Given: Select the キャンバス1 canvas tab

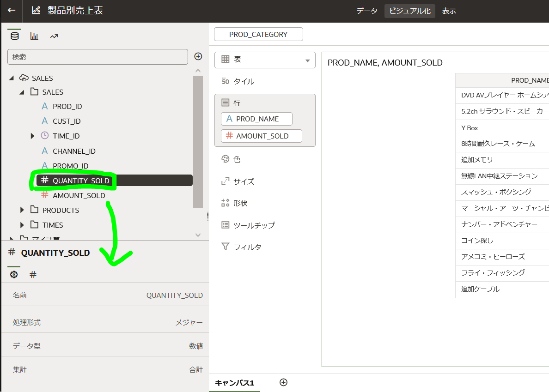Looking at the screenshot, I should [x=234, y=383].
